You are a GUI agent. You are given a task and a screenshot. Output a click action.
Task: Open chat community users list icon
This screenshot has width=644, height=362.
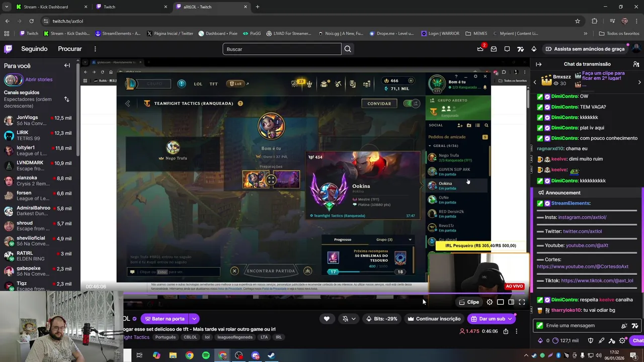636,64
